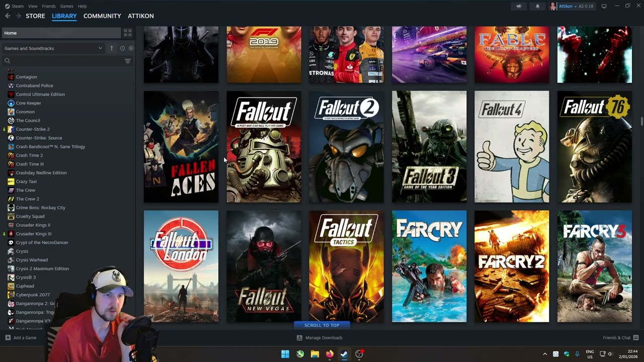Go back with the back arrow
This screenshot has height=362, width=644.
(8, 16)
